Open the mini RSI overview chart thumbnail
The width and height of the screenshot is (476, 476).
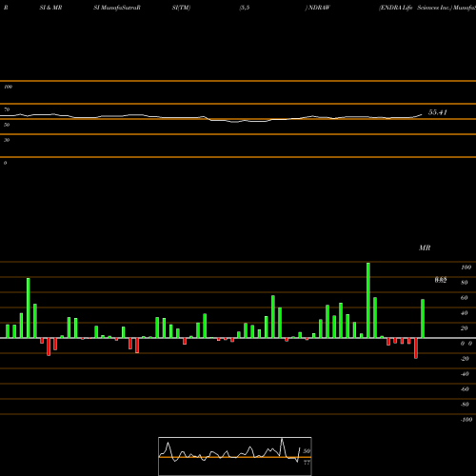[x=235, y=456]
